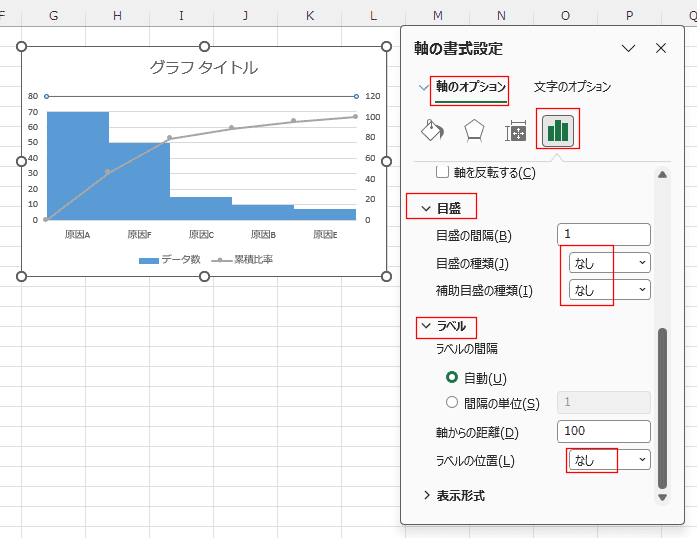Close the 軸の書式設定 pane
This screenshot has width=697, height=538.
(x=661, y=48)
